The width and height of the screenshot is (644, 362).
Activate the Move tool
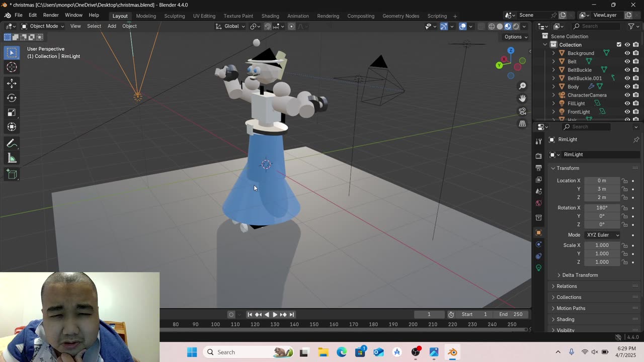click(12, 83)
